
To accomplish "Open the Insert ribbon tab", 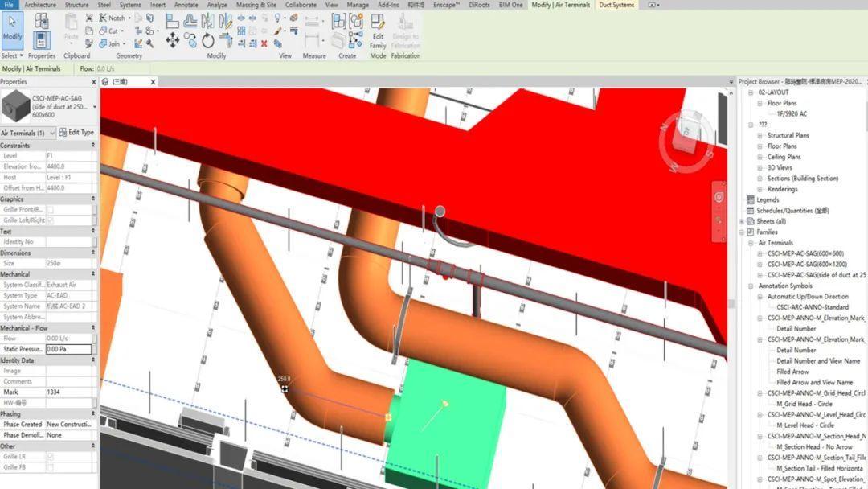I will pyautogui.click(x=157, y=4).
